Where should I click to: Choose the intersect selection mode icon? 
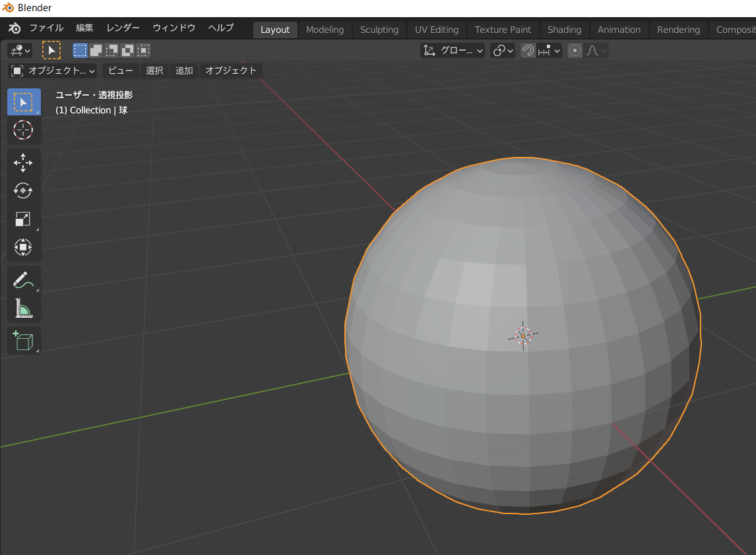[x=144, y=51]
